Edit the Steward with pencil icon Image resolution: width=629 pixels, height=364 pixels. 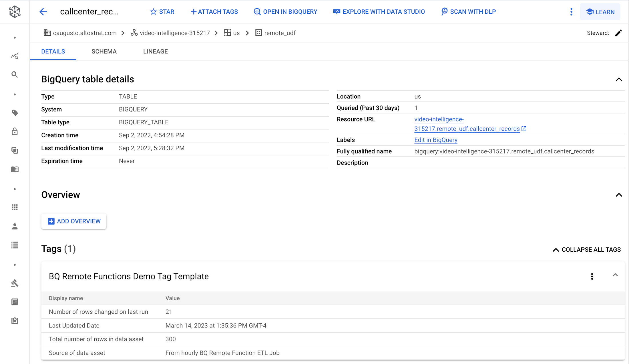[x=618, y=33]
